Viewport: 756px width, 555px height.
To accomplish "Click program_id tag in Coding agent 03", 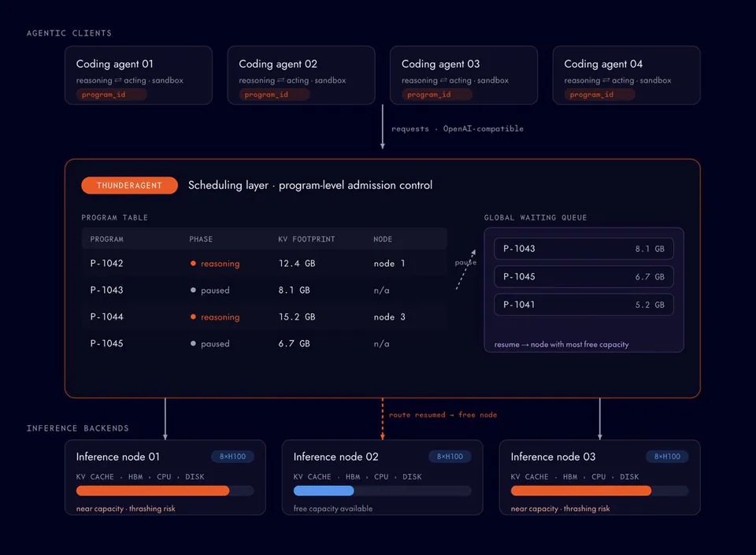I will 437,94.
